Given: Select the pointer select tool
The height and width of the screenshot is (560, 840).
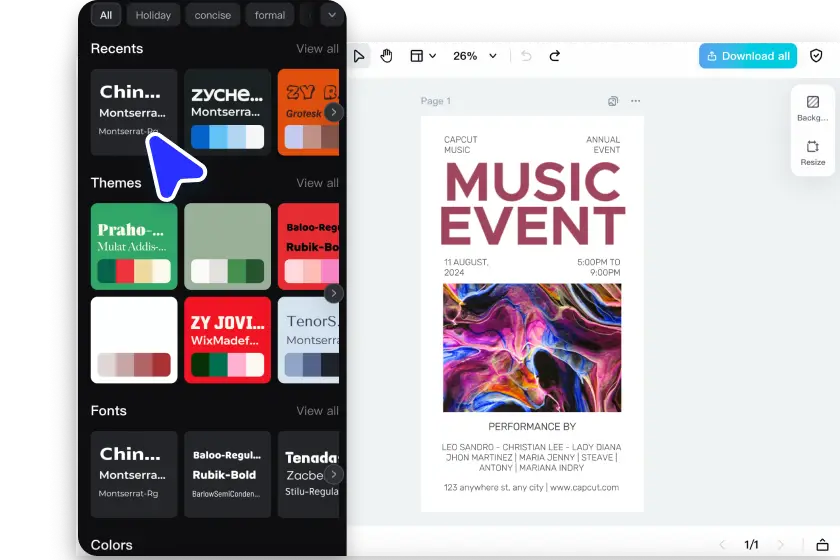Looking at the screenshot, I should tap(358, 56).
